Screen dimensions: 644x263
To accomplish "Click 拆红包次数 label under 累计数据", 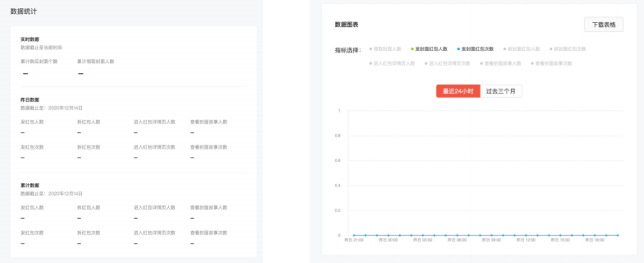I will (89, 232).
